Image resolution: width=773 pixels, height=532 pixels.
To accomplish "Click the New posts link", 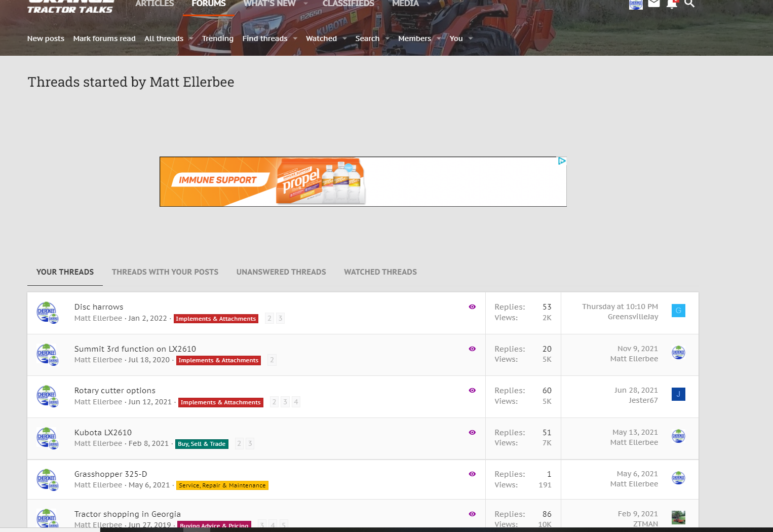I will (46, 39).
